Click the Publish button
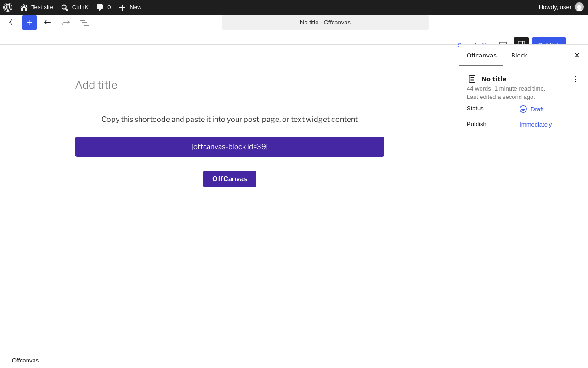This screenshot has height=368, width=588. click(549, 41)
